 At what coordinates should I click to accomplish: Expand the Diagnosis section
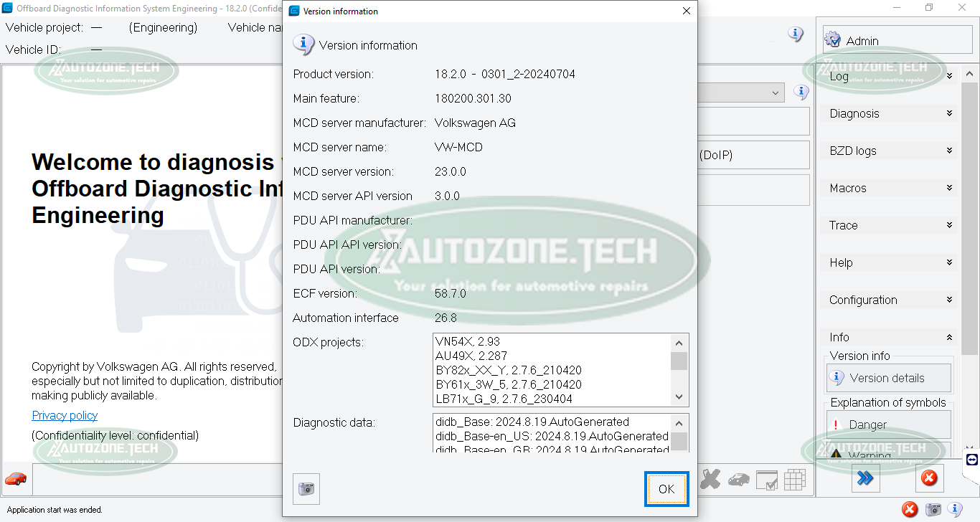890,113
